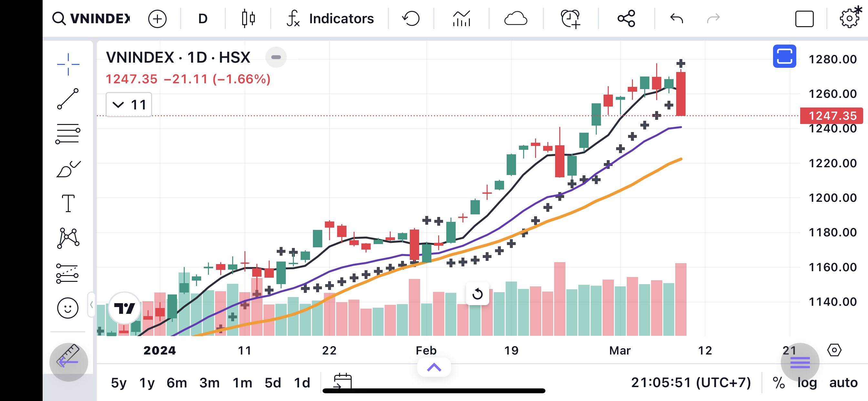Click the 1280.00 price axis label
868x401 pixels.
[x=832, y=59]
